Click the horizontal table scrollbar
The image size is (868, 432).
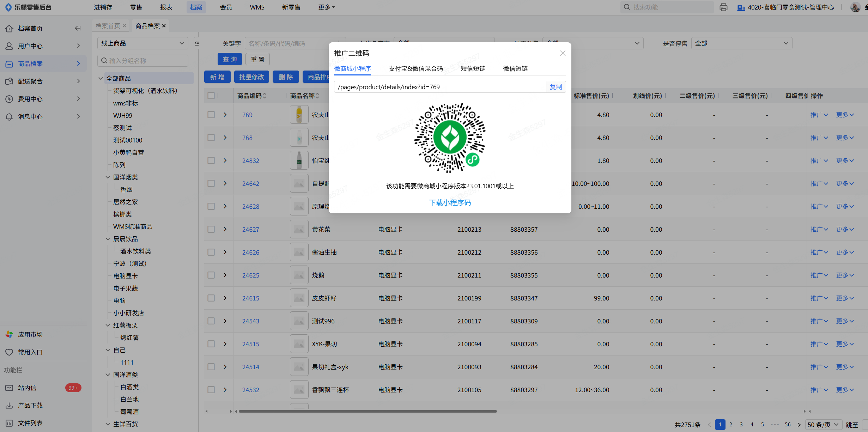pos(368,411)
